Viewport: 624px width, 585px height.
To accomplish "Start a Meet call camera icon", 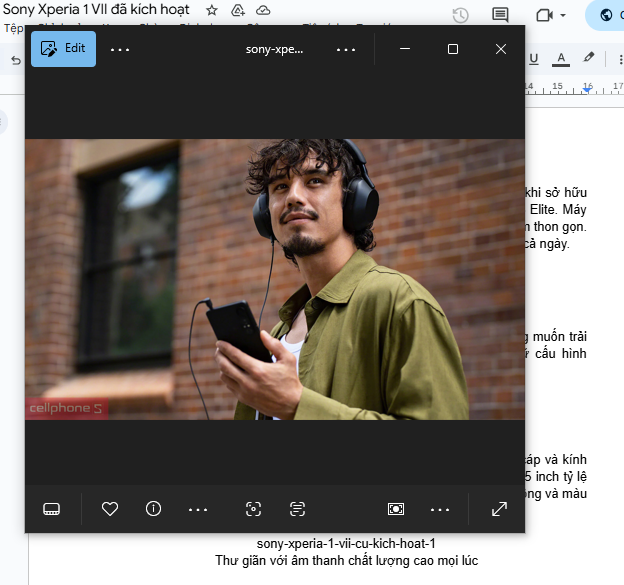I will tap(544, 15).
